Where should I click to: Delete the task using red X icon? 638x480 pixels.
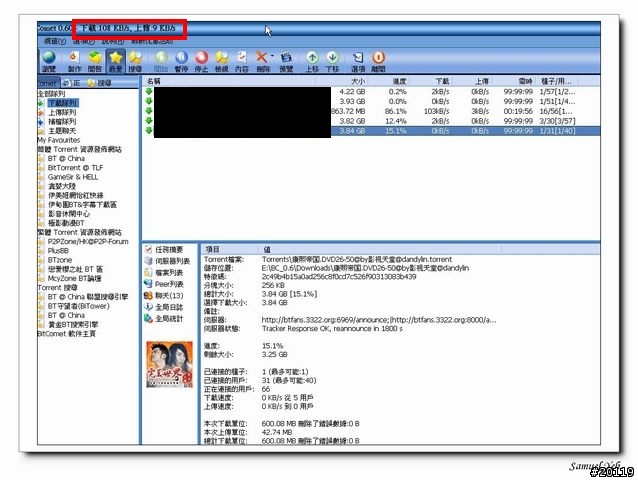point(262,61)
